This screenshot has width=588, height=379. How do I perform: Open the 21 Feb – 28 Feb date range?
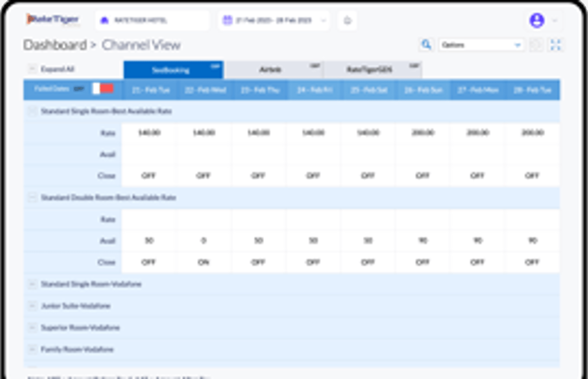point(274,20)
